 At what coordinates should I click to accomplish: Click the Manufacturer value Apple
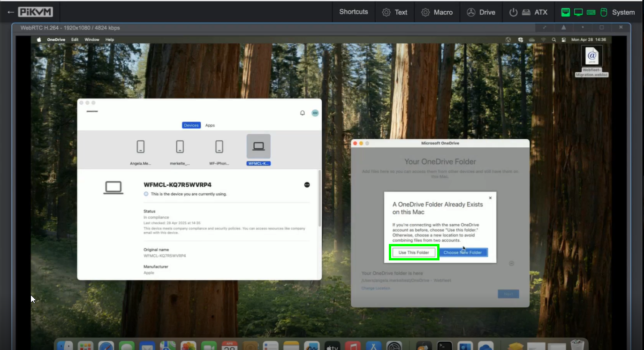point(149,273)
